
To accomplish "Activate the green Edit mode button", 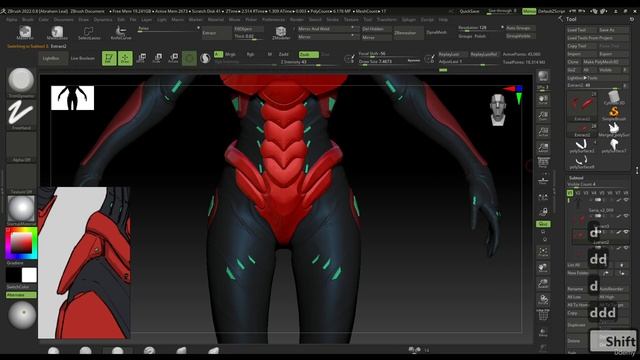I will click(109, 58).
